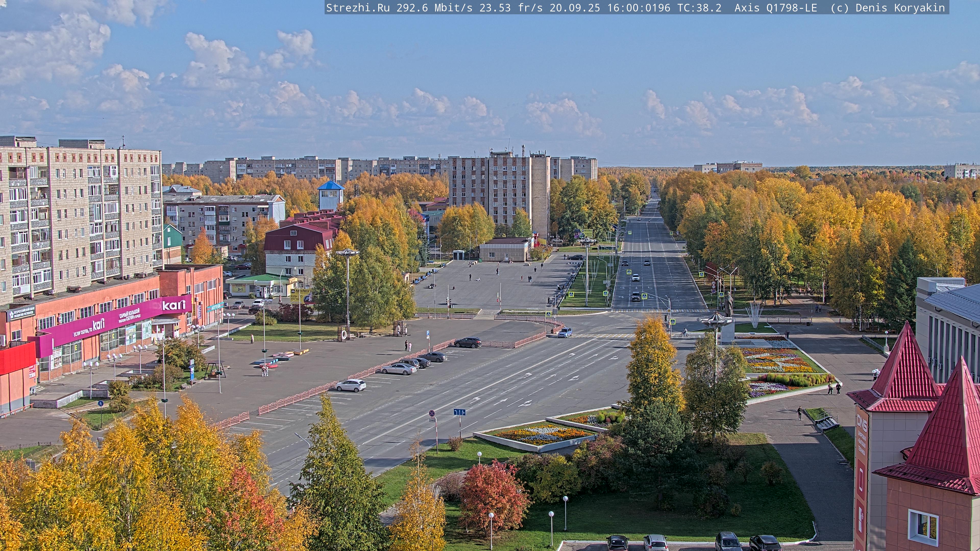Click the white kari logo sign

point(174,305)
